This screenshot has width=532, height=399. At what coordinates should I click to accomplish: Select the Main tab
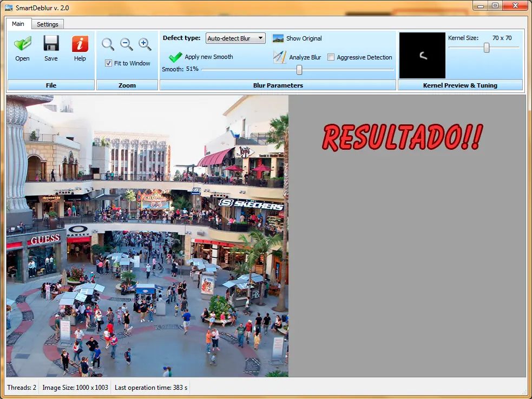point(18,24)
